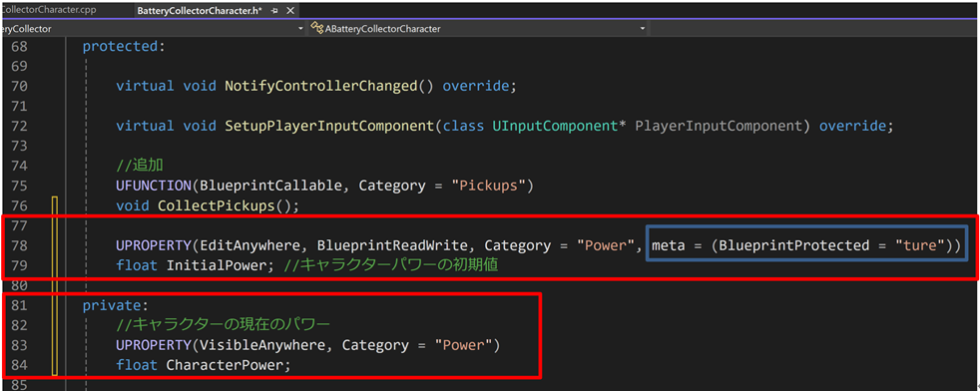Click the キャラクターパワーの初期値 comment
The height and width of the screenshot is (391, 980).
pos(390,265)
